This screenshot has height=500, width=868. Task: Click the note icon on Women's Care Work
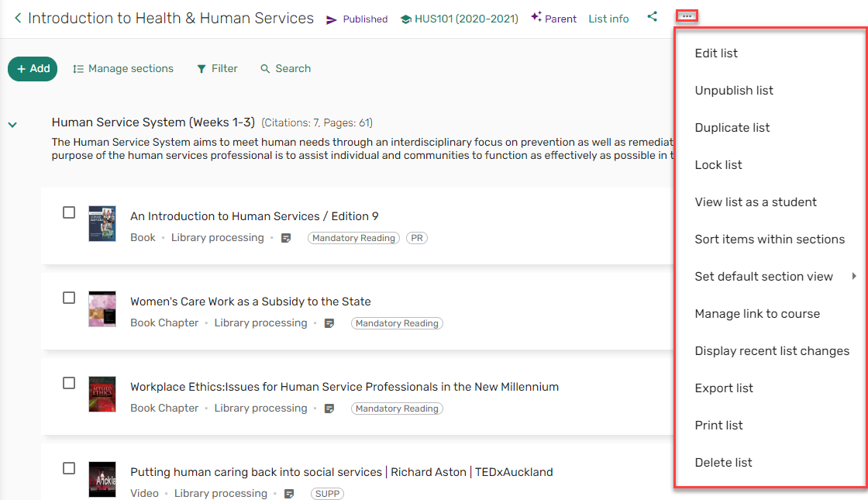pyautogui.click(x=329, y=323)
